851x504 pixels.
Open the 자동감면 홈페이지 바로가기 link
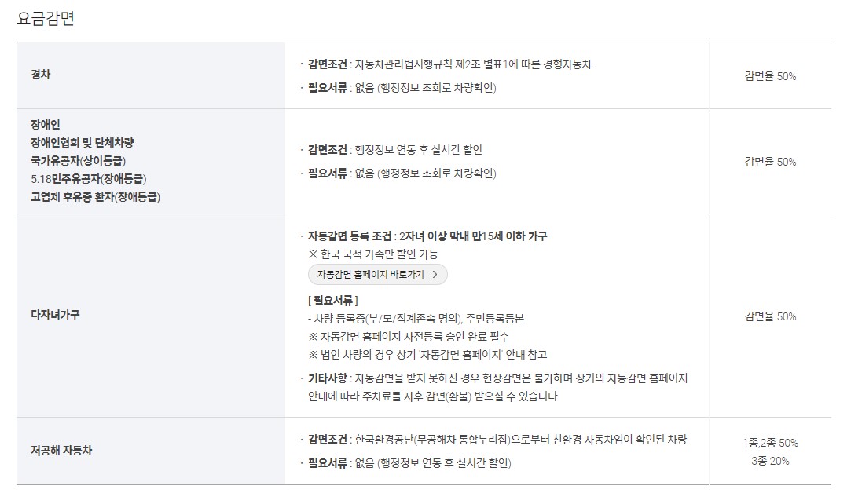[x=376, y=274]
